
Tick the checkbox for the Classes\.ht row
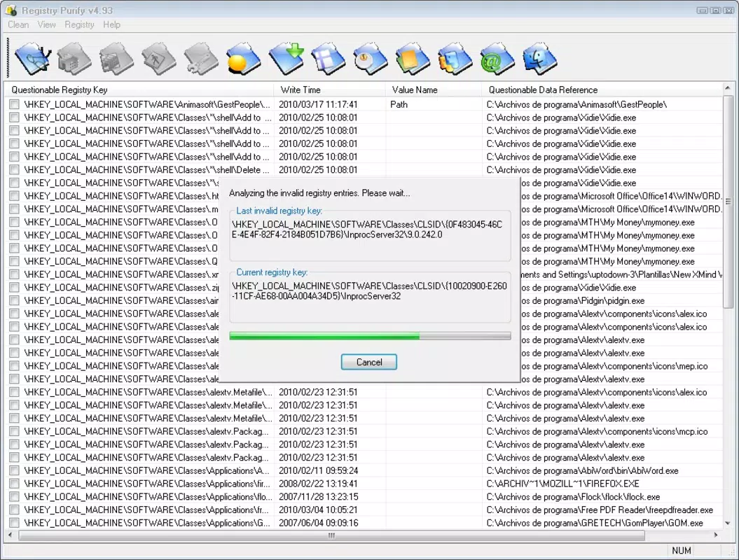click(14, 196)
